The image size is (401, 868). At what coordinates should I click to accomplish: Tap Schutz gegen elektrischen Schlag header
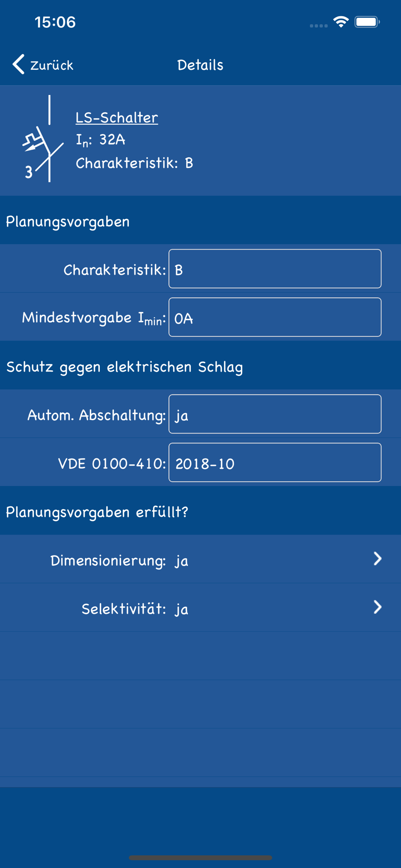(125, 367)
